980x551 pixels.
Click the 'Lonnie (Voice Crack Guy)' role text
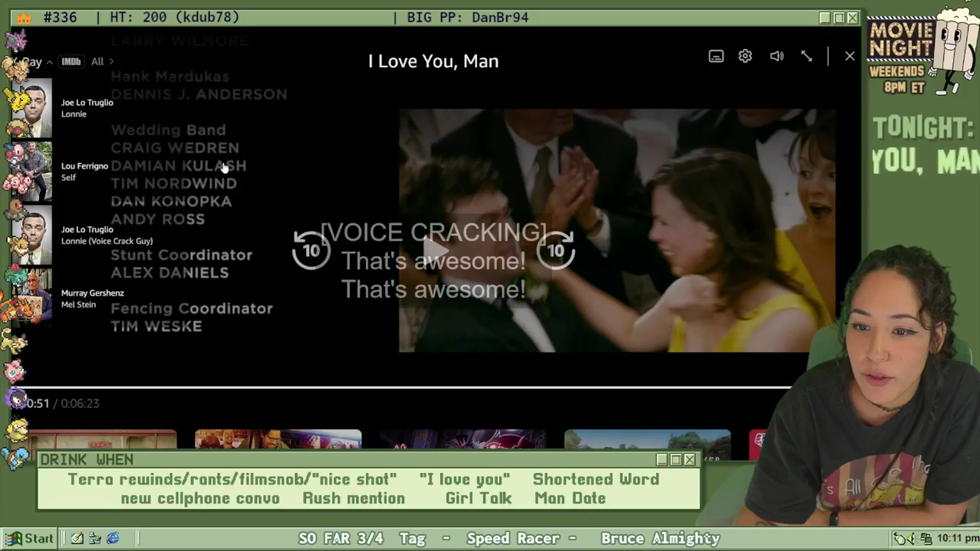(x=107, y=241)
